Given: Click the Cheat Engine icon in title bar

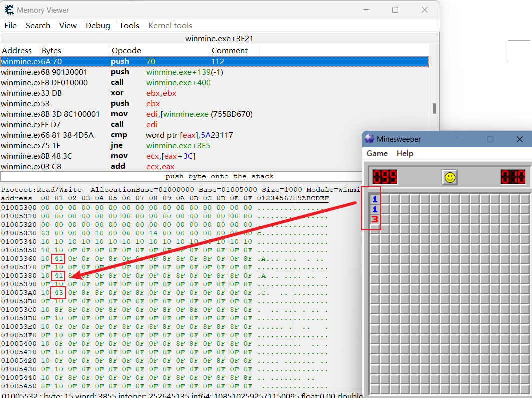Looking at the screenshot, I should tap(9, 10).
